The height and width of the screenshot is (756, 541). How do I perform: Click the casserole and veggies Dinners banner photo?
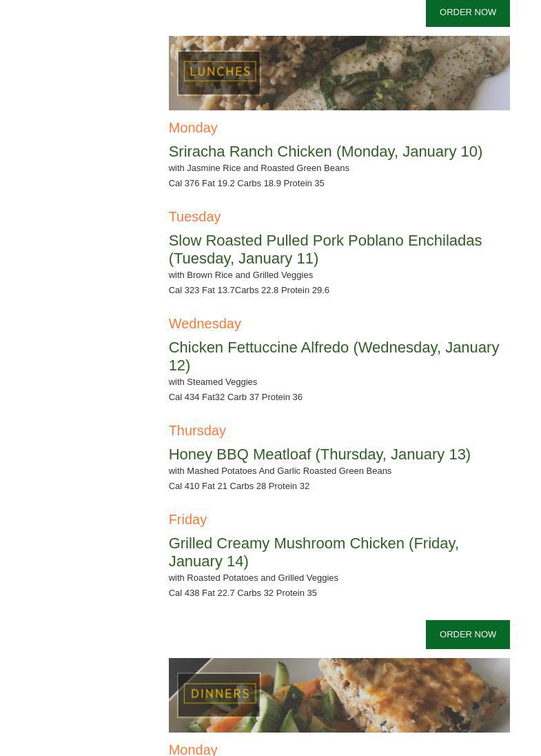386,695
